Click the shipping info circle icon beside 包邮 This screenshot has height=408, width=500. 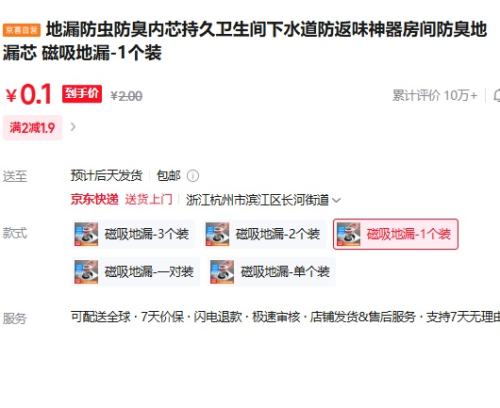coord(193,176)
